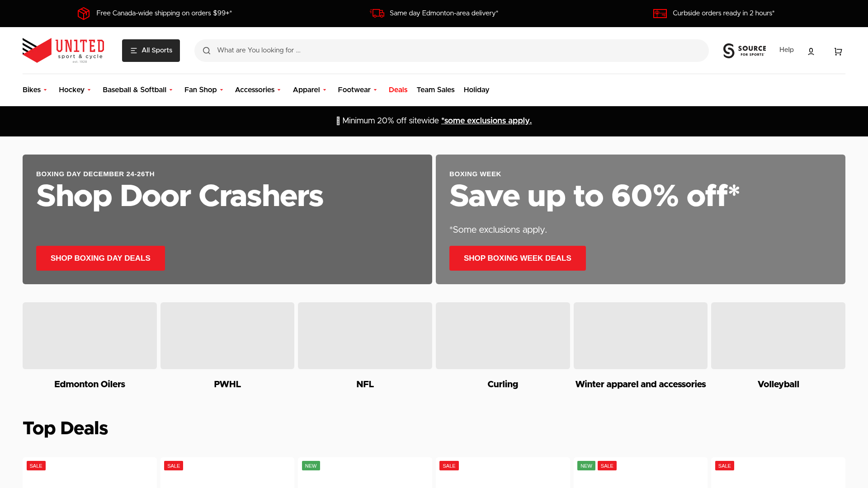Screen dimensions: 868x488
Task: Click Same day Edmonton-area delivery text
Action: coord(444,13)
